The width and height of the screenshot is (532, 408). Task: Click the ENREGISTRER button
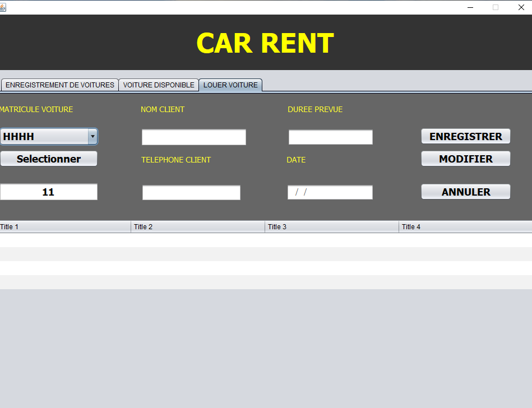[465, 137]
